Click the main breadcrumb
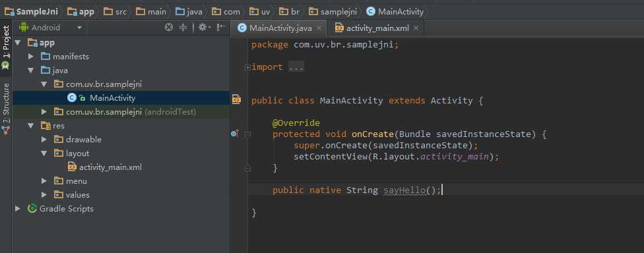 pyautogui.click(x=151, y=11)
